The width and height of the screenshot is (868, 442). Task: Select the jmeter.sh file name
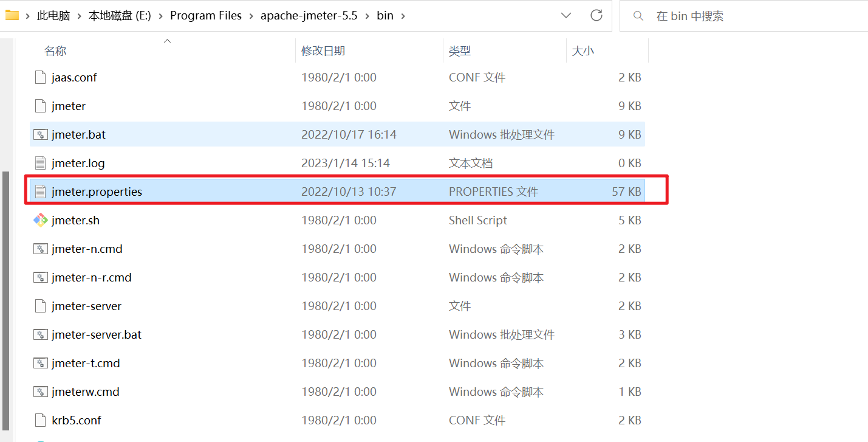coord(75,220)
